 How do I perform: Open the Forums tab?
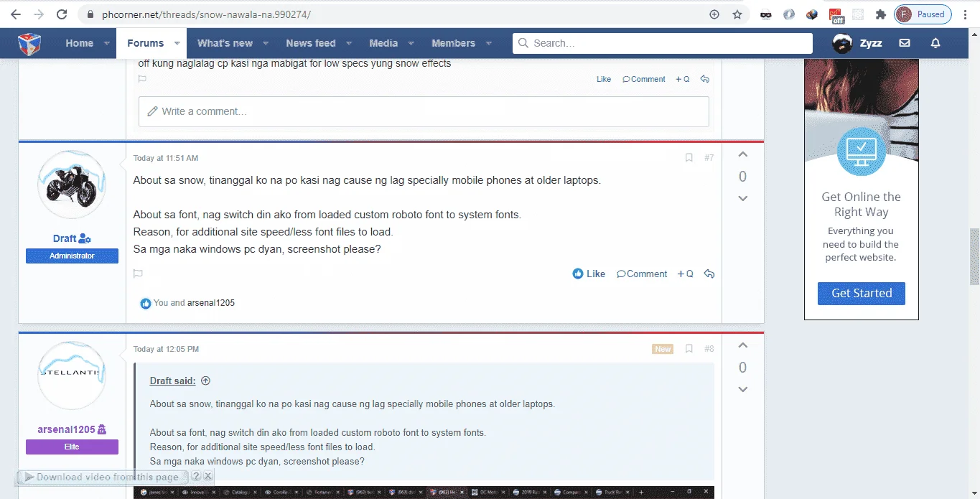pos(146,43)
